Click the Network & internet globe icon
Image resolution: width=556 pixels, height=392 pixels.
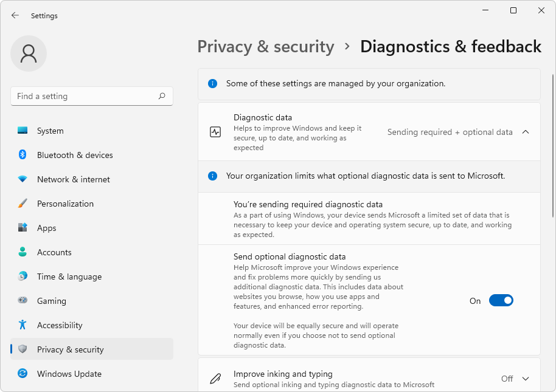pos(23,179)
